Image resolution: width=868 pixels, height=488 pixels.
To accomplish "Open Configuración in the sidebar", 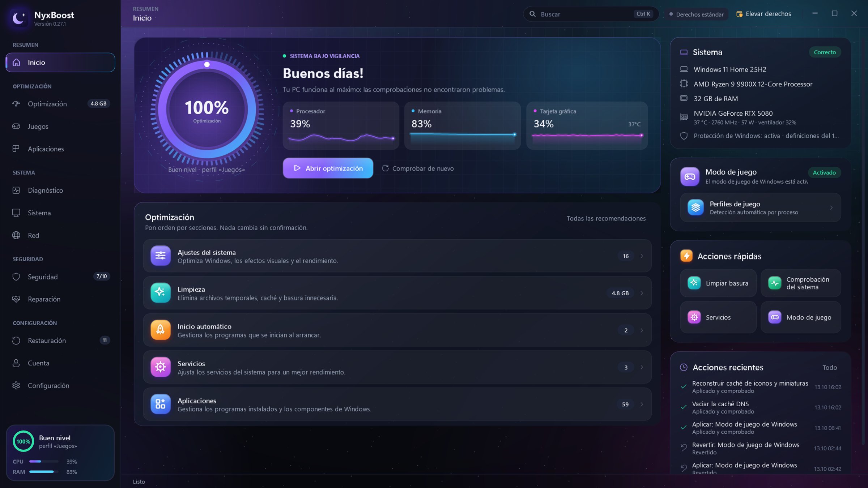I will tap(60, 385).
